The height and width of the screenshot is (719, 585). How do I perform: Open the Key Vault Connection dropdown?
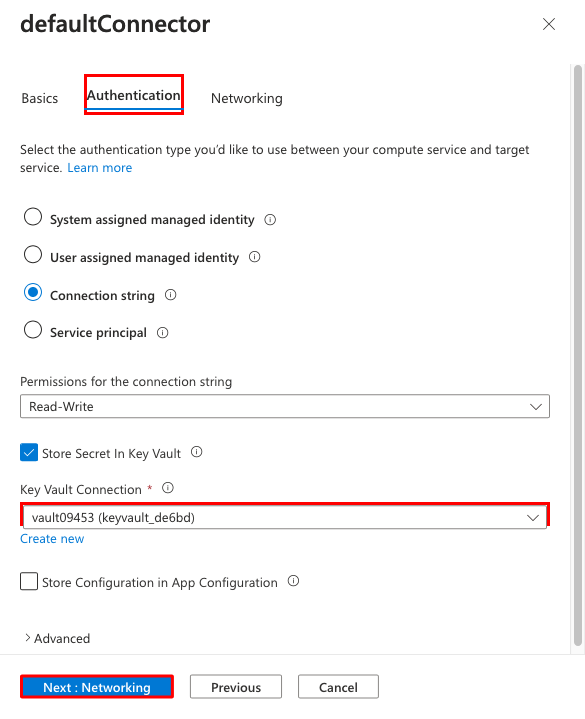[x=285, y=517]
